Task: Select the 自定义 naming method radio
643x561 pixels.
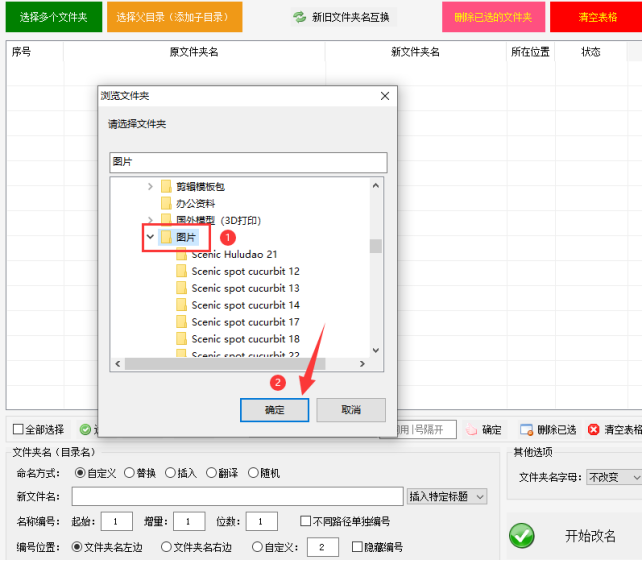Action: point(80,473)
